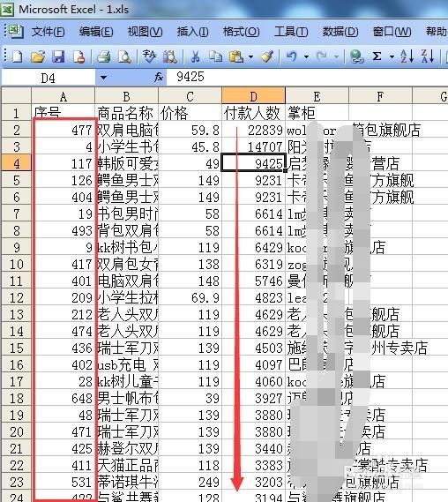The width and height of the screenshot is (448, 502).
Task: Open the 格式(O) menu
Action: (x=242, y=32)
